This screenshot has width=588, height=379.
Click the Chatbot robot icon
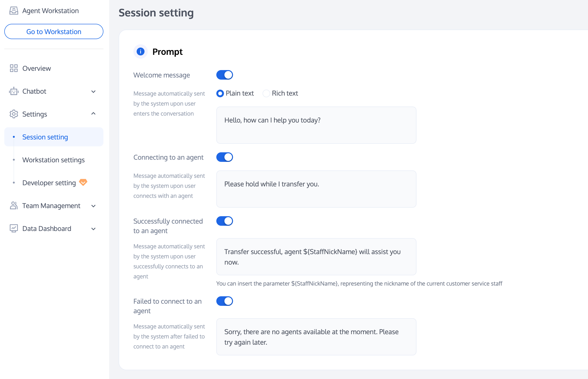14,91
